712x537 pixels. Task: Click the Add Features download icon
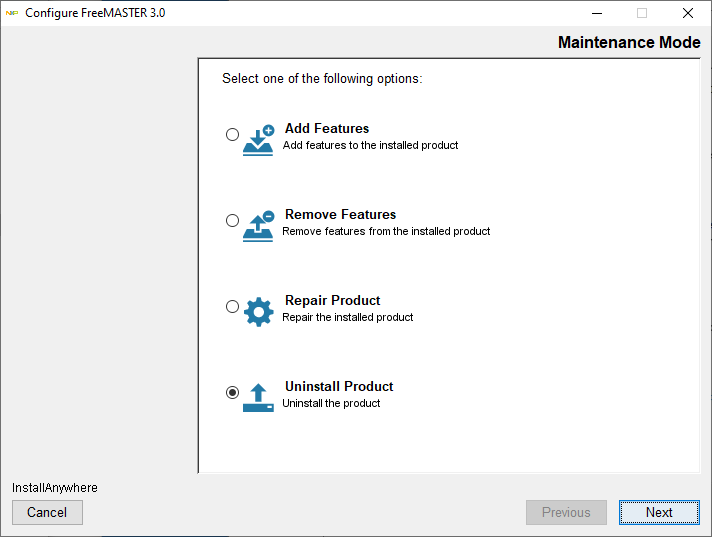258,140
